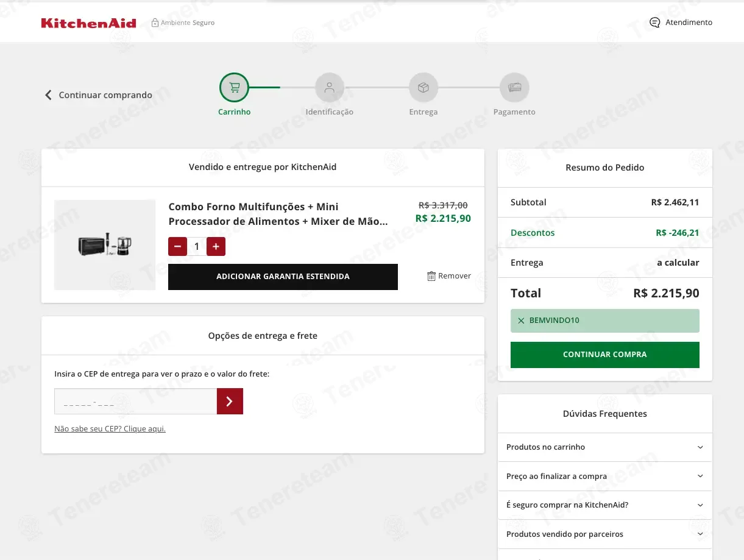
Task: Expand 'Produtos no carrinho' FAQ chevron
Action: click(700, 447)
